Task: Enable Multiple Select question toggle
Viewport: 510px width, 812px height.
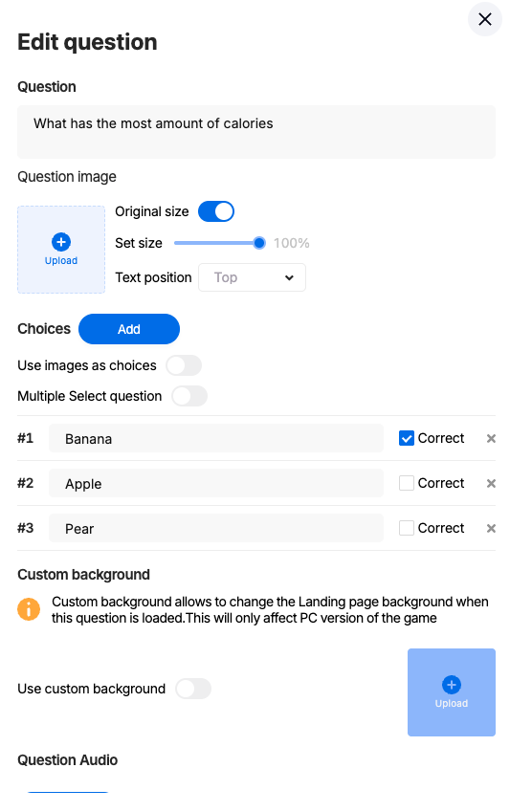Action: tap(189, 396)
